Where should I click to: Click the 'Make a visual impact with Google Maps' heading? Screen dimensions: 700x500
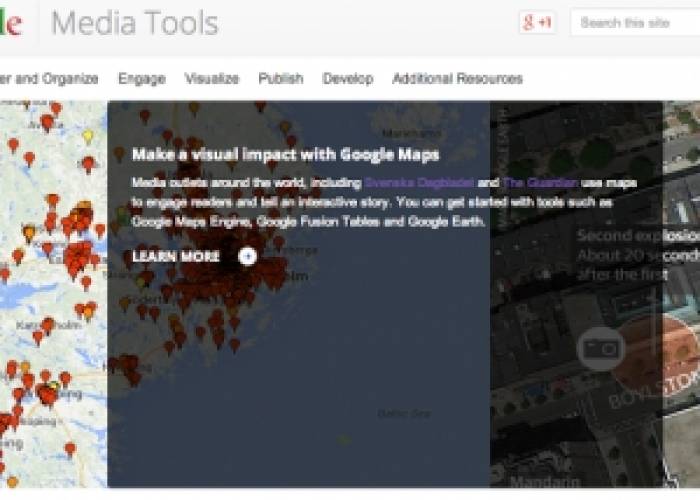pos(286,154)
